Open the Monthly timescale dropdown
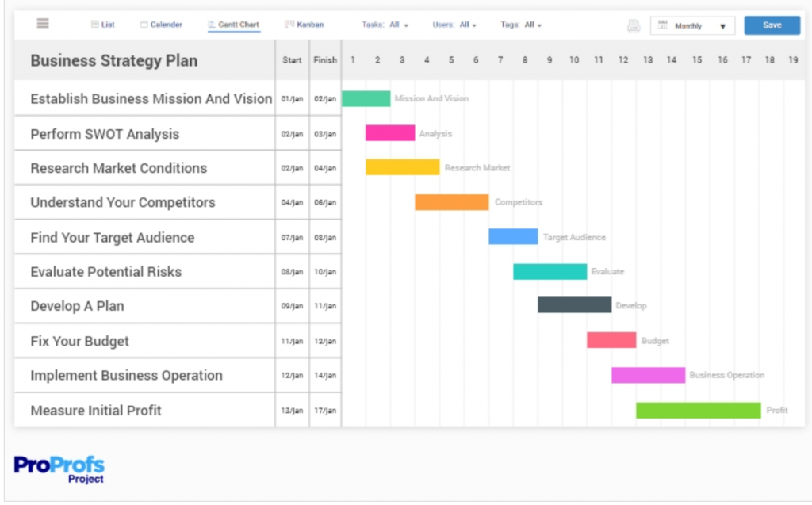Screen dimensions: 812x505 point(692,25)
